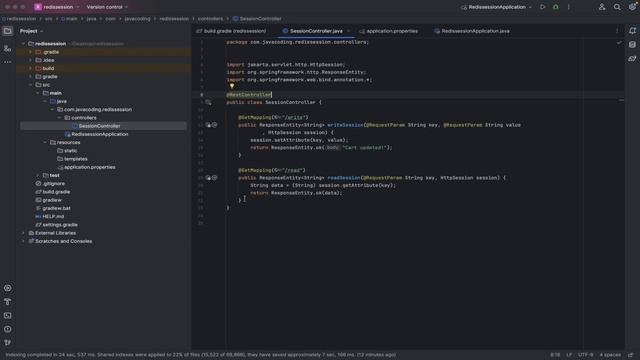Expand the .idea folder
The width and height of the screenshot is (640, 360).
31,60
